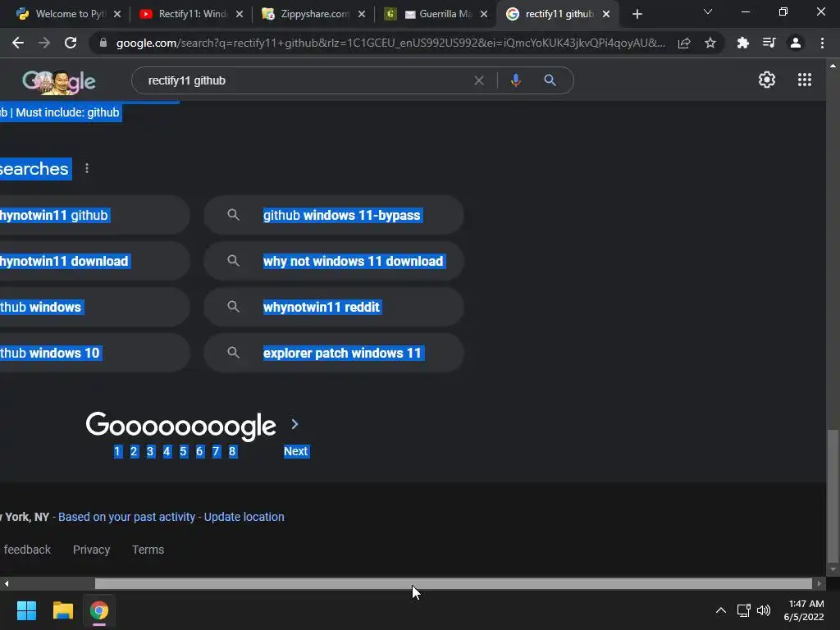Open the Terms footer link
Image resolution: width=840 pixels, height=630 pixels.
148,550
